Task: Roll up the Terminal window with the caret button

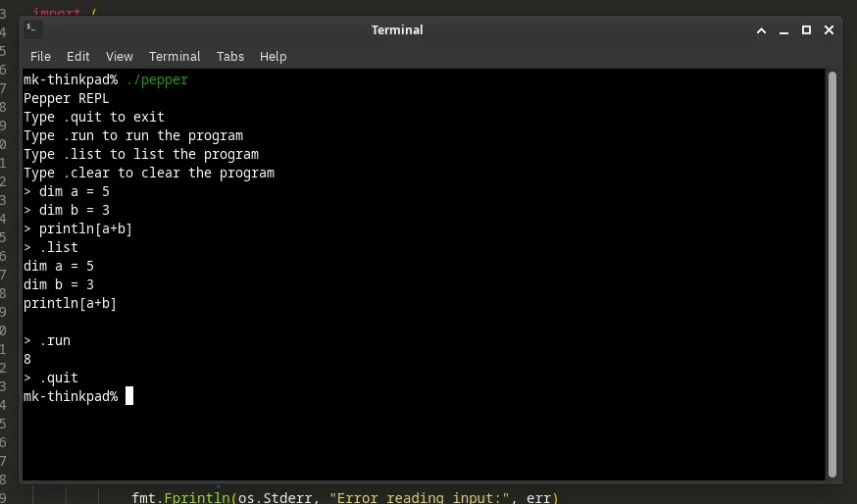Action: 761,30
